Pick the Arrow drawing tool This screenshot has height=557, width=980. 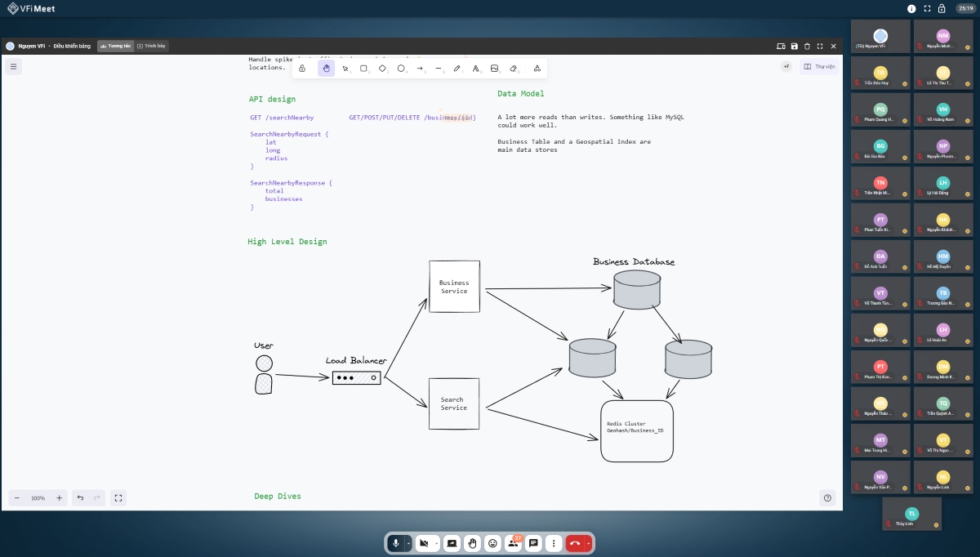(x=420, y=69)
